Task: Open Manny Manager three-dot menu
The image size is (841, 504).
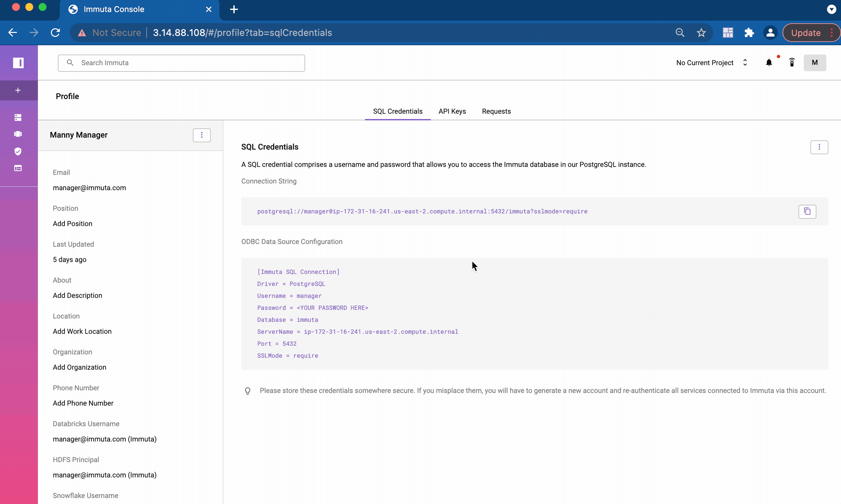Action: tap(202, 135)
